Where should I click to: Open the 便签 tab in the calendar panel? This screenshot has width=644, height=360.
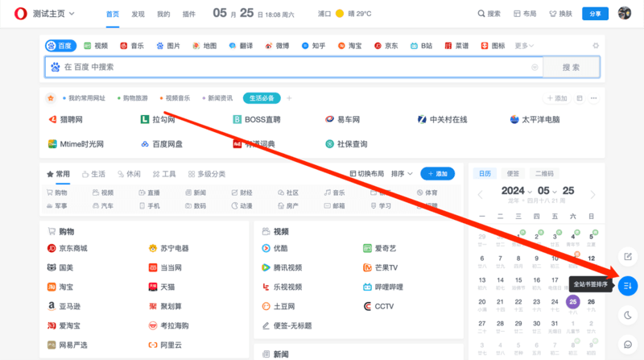tap(513, 173)
